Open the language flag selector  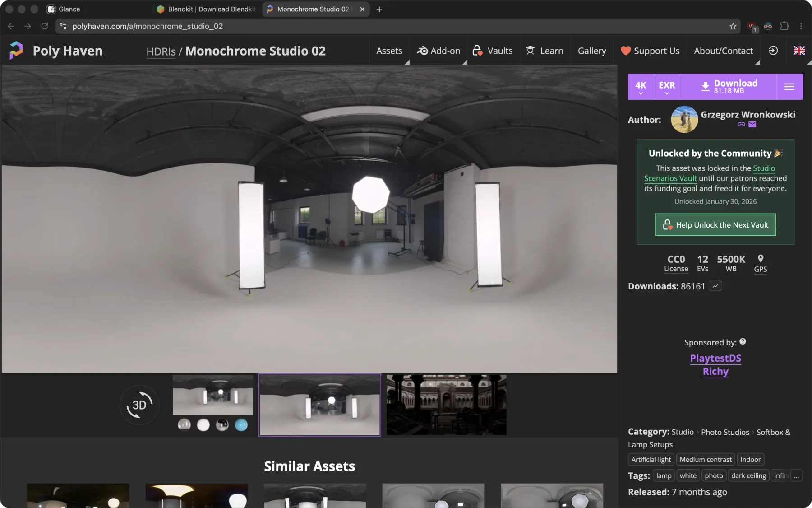click(799, 51)
